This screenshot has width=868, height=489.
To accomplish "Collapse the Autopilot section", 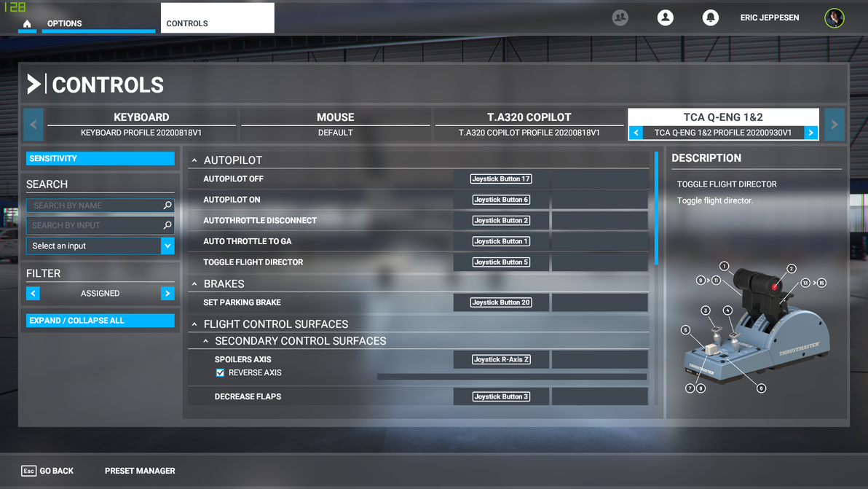I will tap(194, 160).
